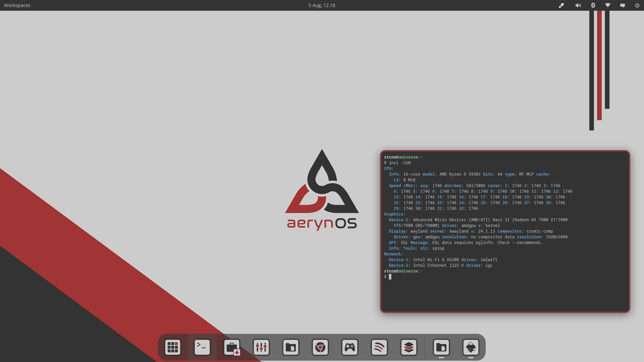Viewport: 644px width, 362px height.
Task: Open the app library grid in dock
Action: [173, 347]
